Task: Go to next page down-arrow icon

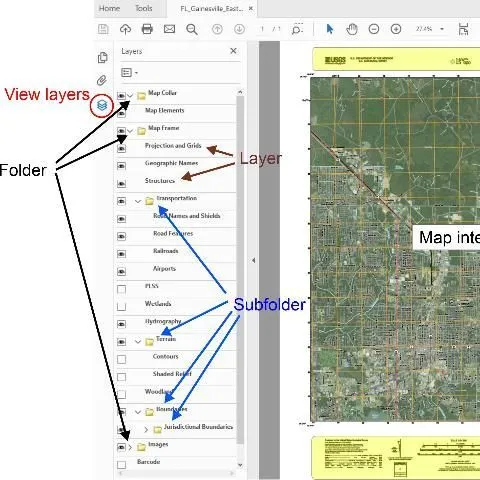Action: [239, 29]
